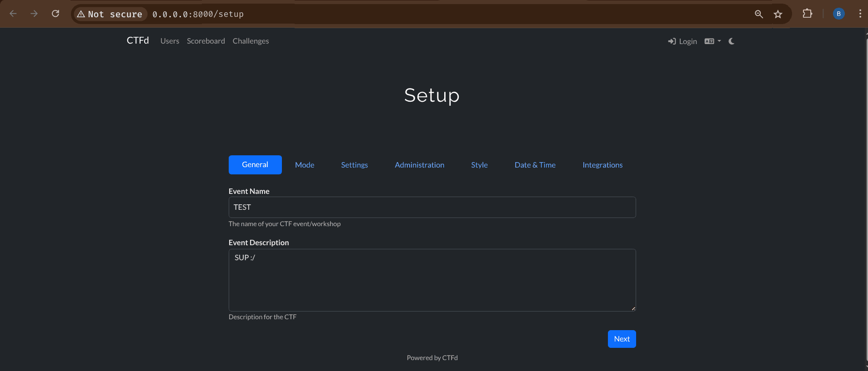Go to the Scoreboard page
Screen dimensions: 868x371
click(206, 41)
